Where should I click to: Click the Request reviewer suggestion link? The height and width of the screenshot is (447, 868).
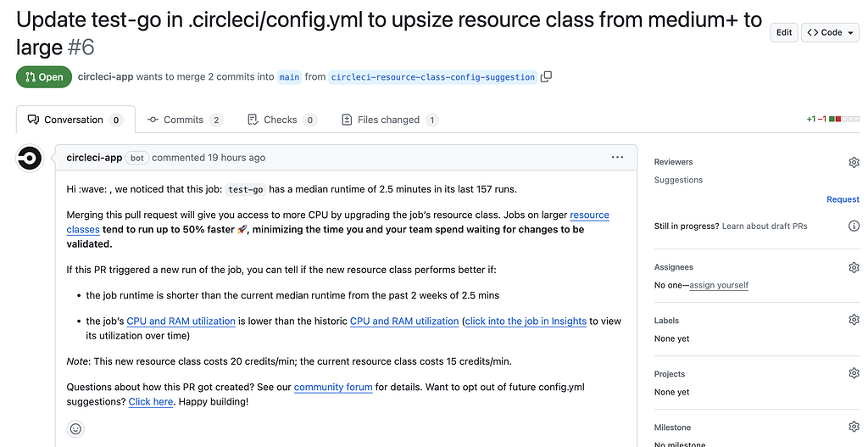pos(843,199)
